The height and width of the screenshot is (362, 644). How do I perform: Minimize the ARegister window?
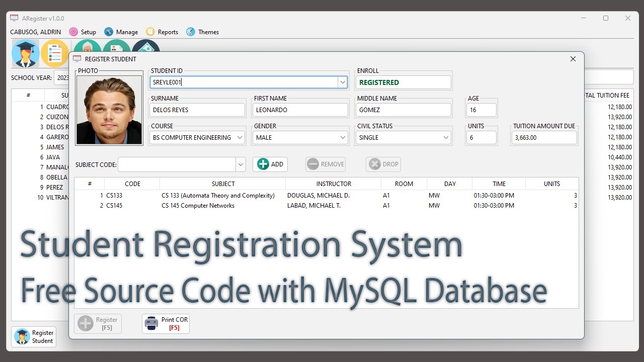tap(584, 18)
